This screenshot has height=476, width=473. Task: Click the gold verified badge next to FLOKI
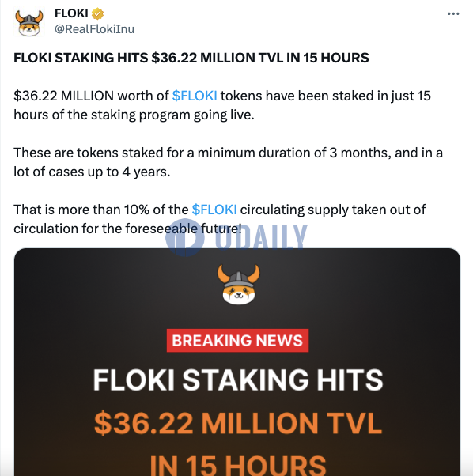(98, 13)
